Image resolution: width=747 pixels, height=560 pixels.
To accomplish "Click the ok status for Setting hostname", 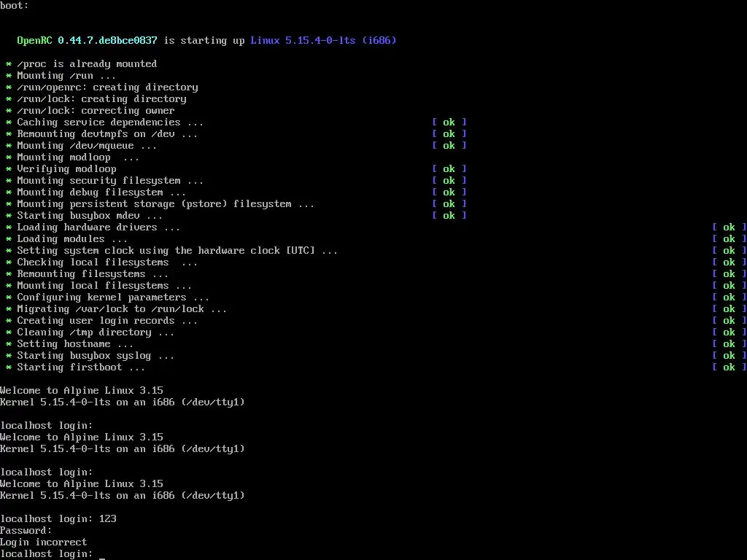I will tap(729, 344).
